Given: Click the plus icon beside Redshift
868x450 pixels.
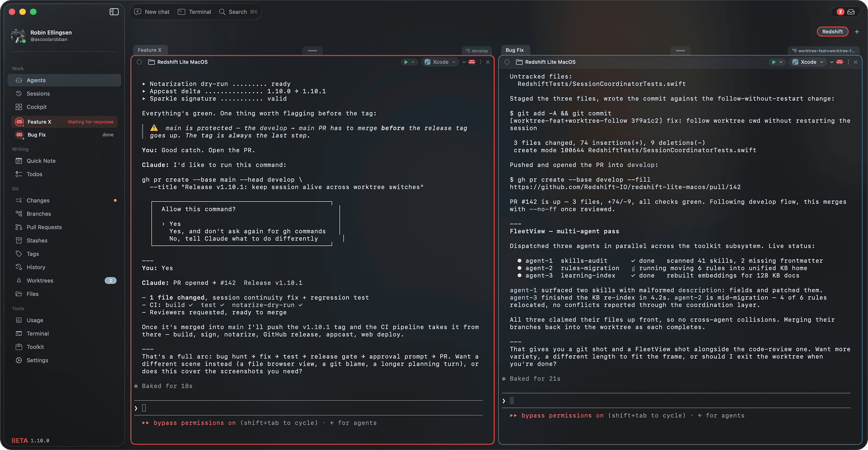Looking at the screenshot, I should click(x=857, y=32).
